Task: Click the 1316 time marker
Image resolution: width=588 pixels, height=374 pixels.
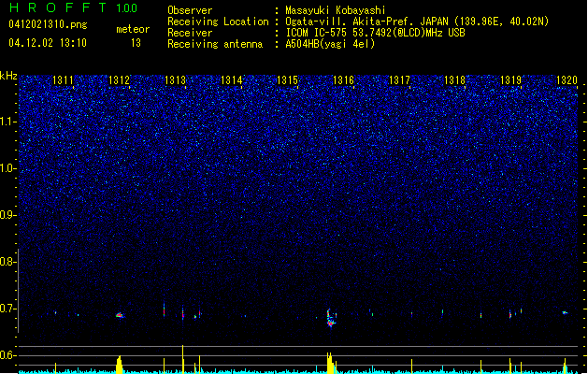Action: (343, 80)
